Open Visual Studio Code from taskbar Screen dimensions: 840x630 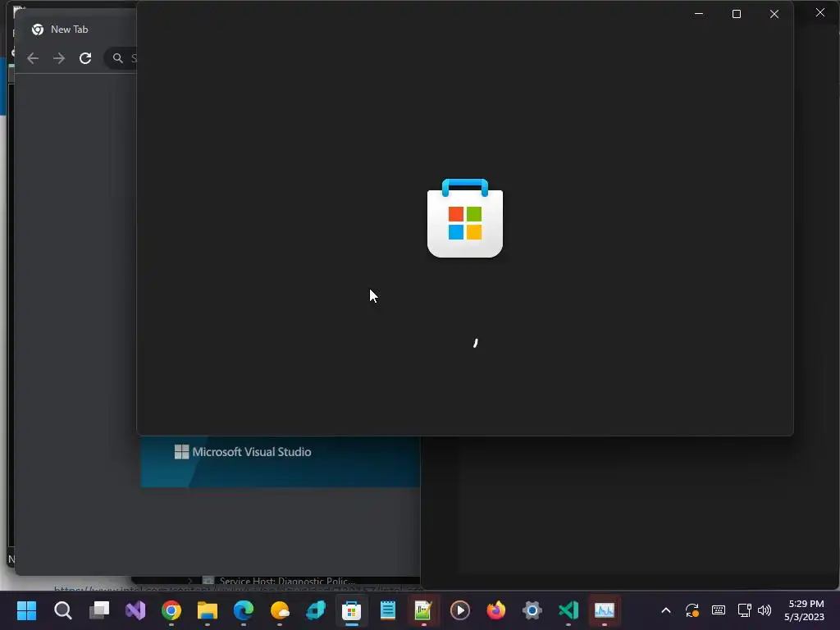pos(568,610)
